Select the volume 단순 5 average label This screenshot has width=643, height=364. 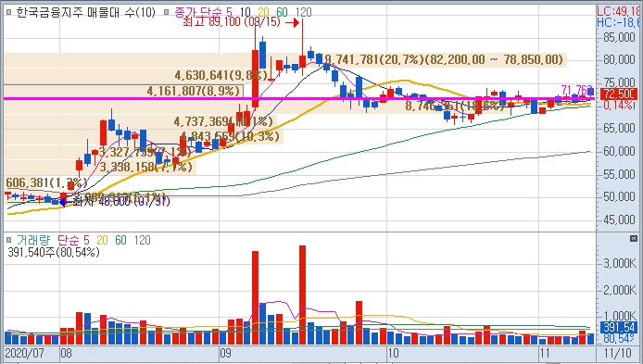[73, 240]
